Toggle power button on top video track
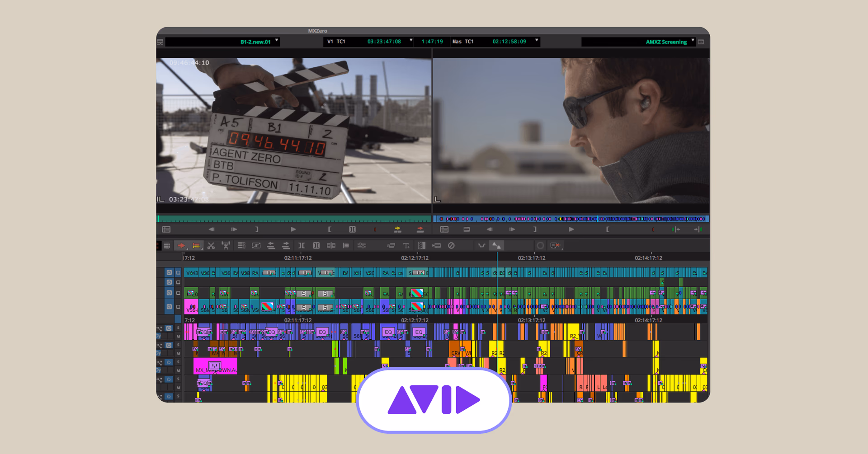 tap(169, 273)
